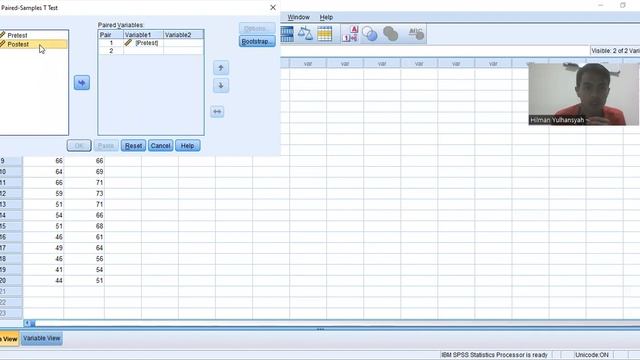Viewport: 640px width, 360px height.
Task: Click the Paste button in dialog
Action: click(x=106, y=146)
